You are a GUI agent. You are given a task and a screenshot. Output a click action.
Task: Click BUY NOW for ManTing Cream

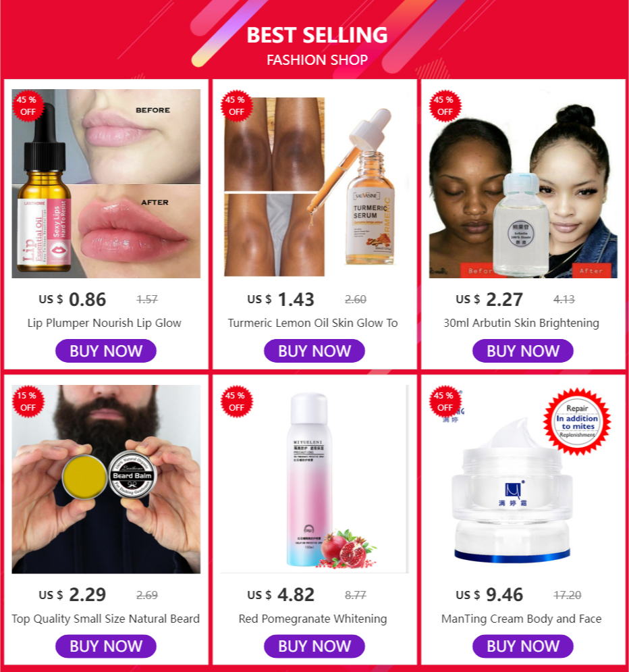[523, 646]
